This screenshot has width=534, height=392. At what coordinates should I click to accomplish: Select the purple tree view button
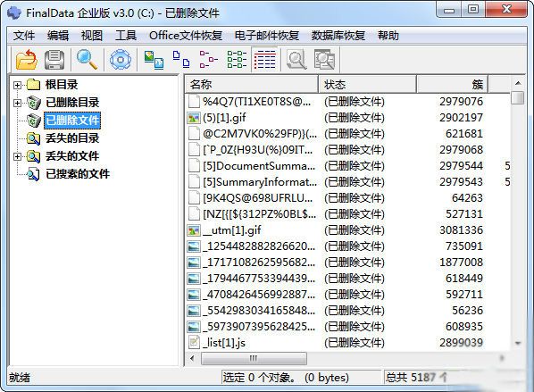coord(208,59)
